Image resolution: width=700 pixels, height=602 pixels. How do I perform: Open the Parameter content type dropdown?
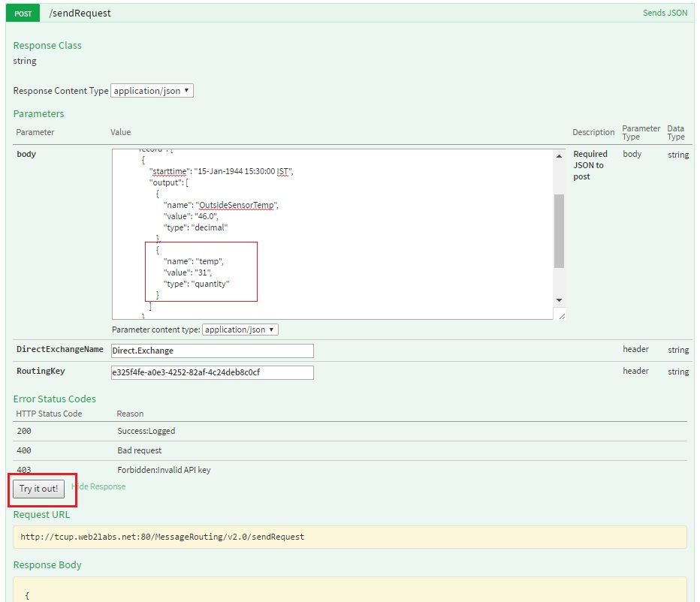point(240,330)
